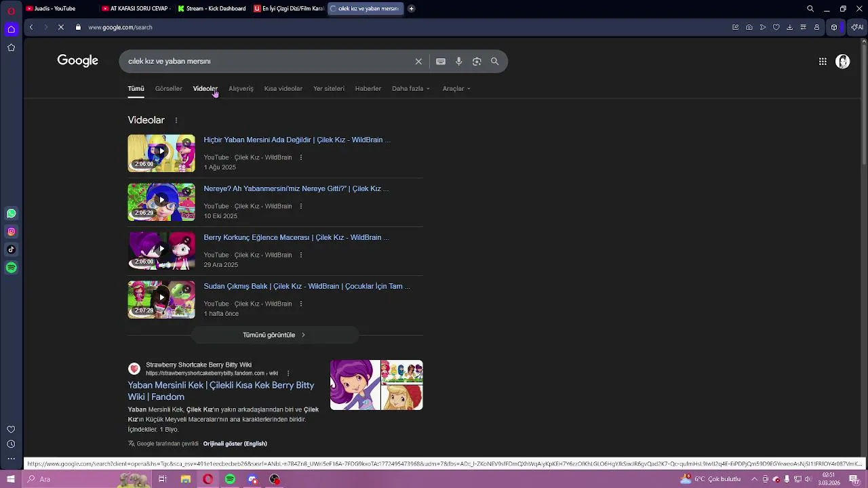The height and width of the screenshot is (488, 868).
Task: Open the Fandom result character image
Action: pyautogui.click(x=376, y=385)
